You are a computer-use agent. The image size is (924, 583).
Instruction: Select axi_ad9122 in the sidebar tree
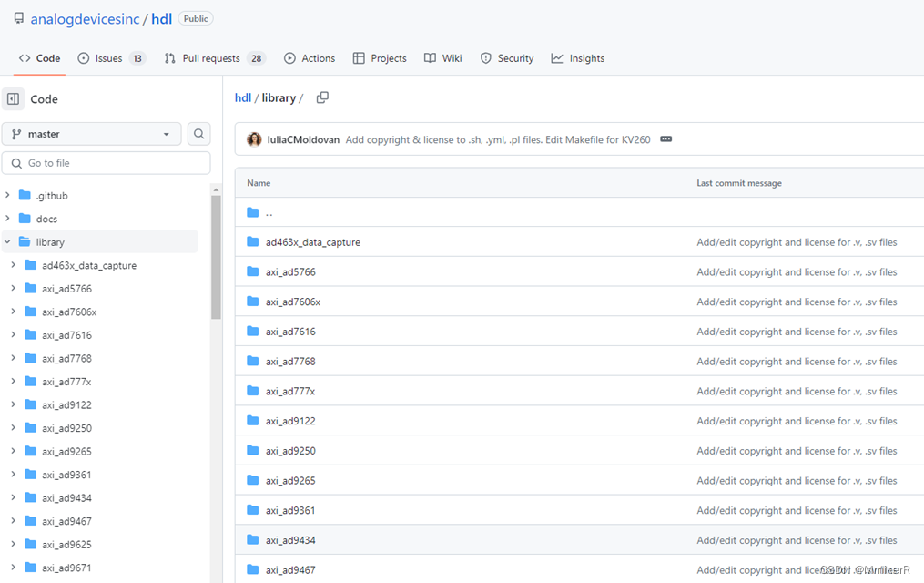point(66,405)
